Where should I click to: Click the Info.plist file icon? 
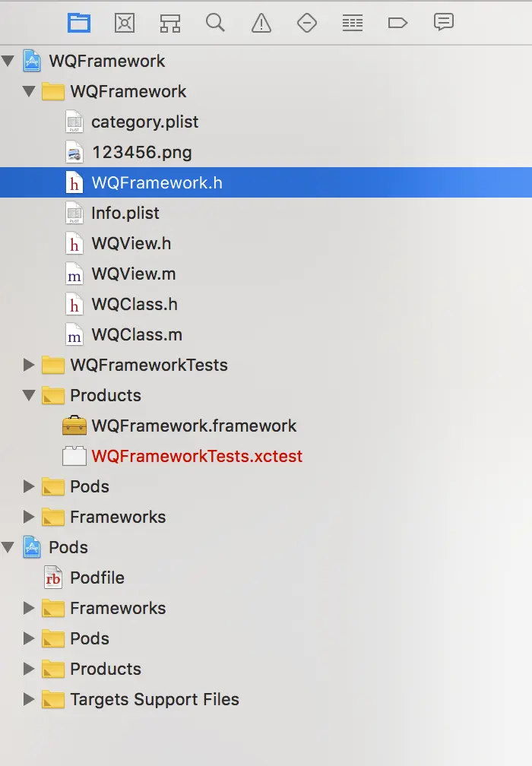[74, 213]
